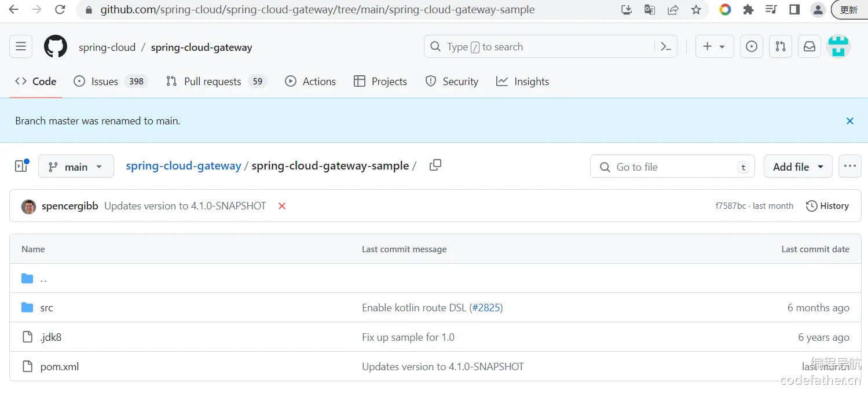Open spencergibb author profile link
Viewport: 868px width, 394px height.
[69, 206]
